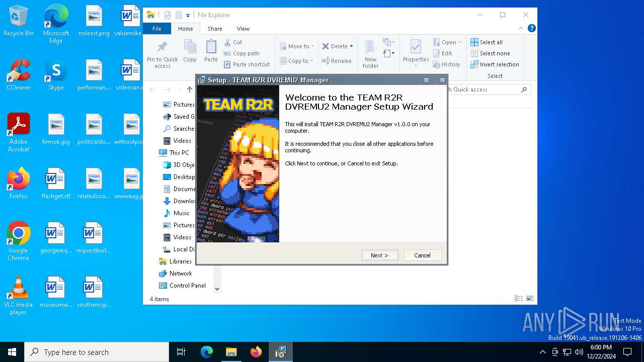Open Firefox from the taskbar
Image resolution: width=644 pixels, height=362 pixels.
pyautogui.click(x=256, y=352)
